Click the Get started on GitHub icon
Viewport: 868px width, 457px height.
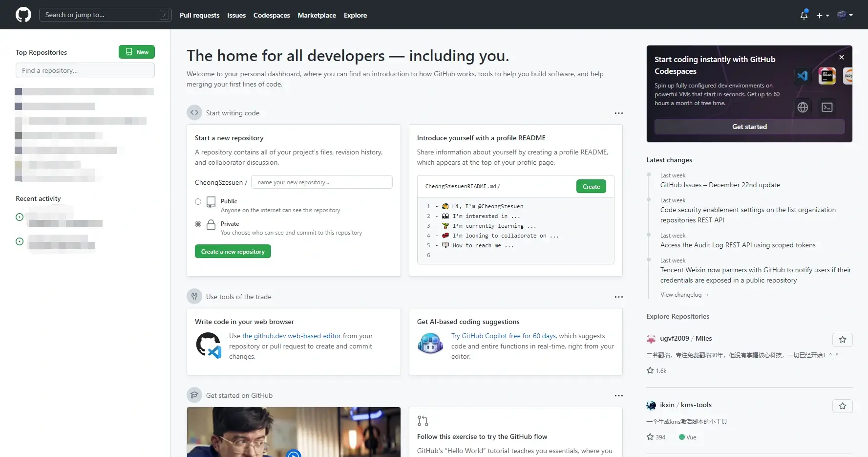coord(194,395)
